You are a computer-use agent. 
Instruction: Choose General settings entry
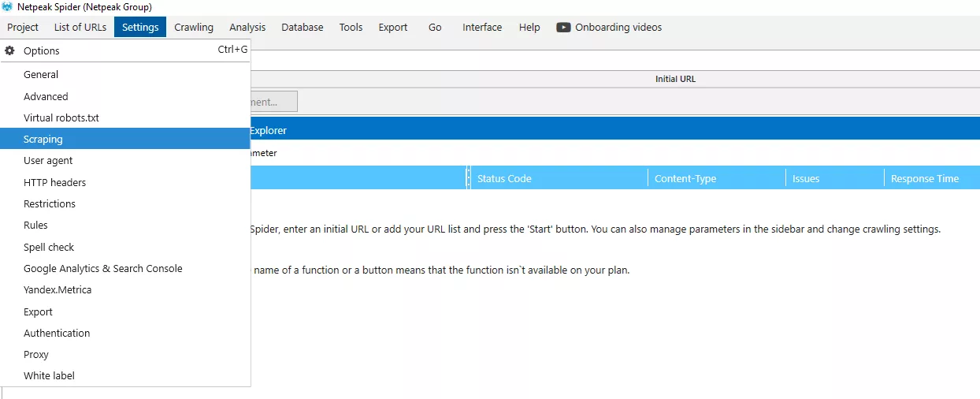coord(125,75)
